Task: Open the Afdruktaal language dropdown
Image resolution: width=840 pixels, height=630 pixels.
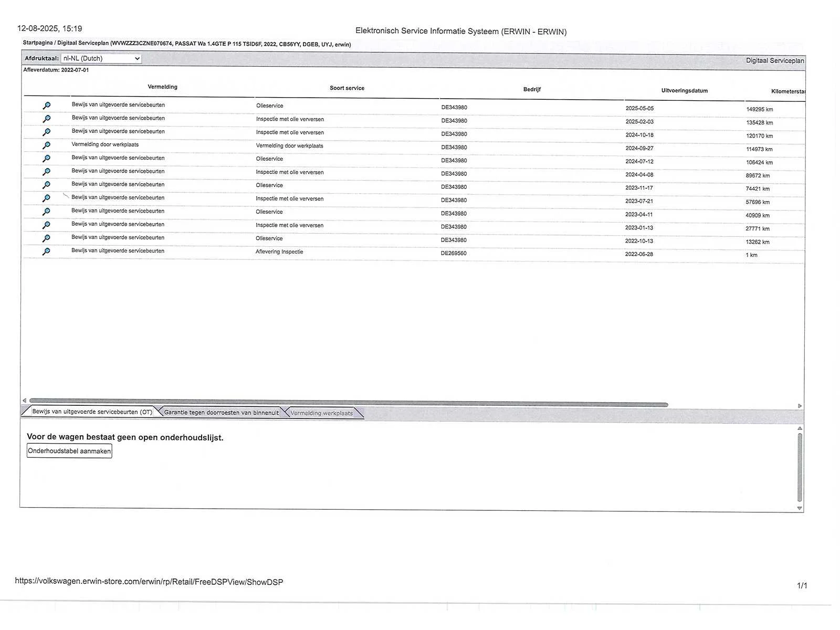Action: point(101,58)
